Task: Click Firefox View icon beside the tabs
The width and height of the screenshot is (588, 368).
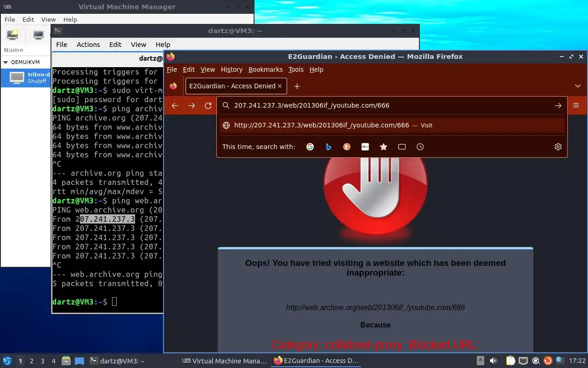Action: (173, 86)
